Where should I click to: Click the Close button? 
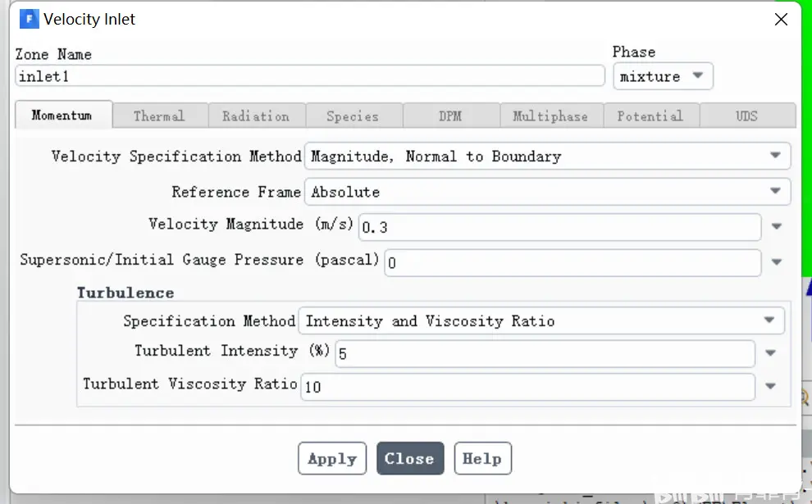pyautogui.click(x=410, y=458)
